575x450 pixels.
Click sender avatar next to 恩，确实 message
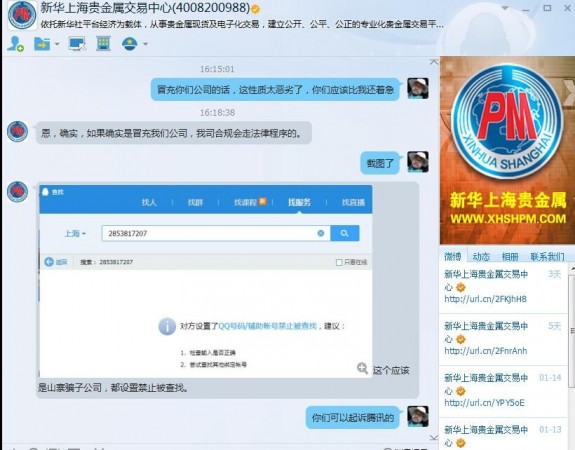click(x=18, y=132)
